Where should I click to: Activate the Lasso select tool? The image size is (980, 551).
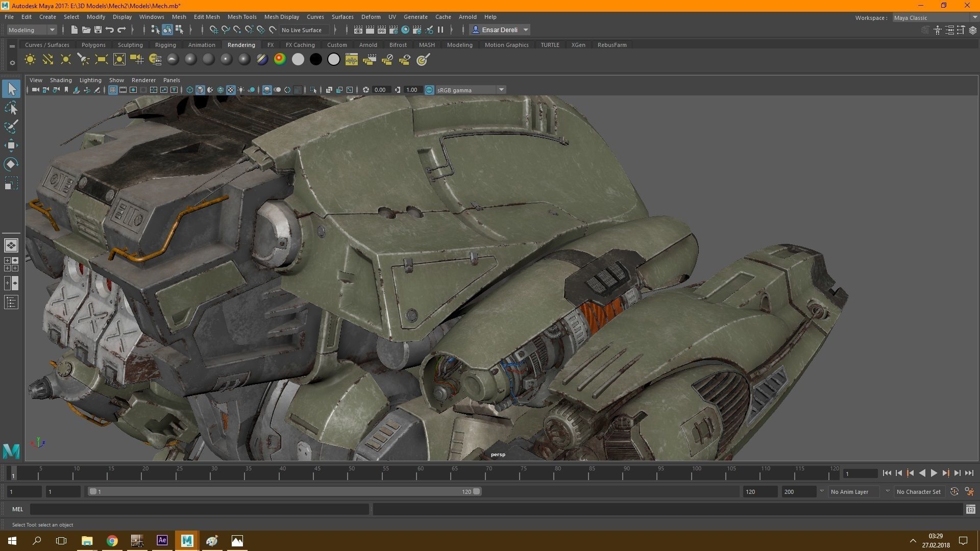(11, 108)
